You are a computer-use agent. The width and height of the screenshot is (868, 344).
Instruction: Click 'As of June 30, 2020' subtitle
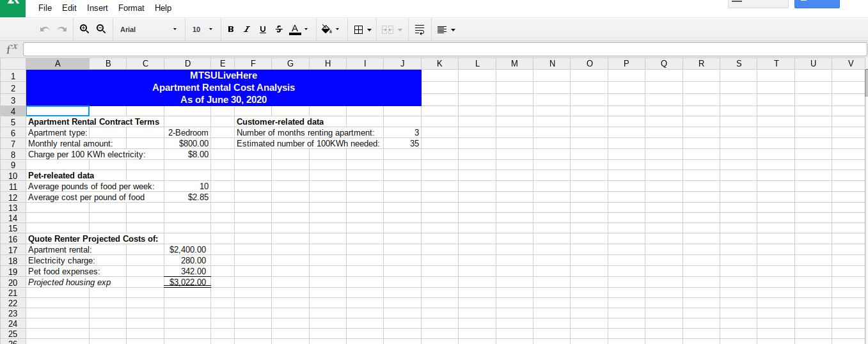point(224,100)
